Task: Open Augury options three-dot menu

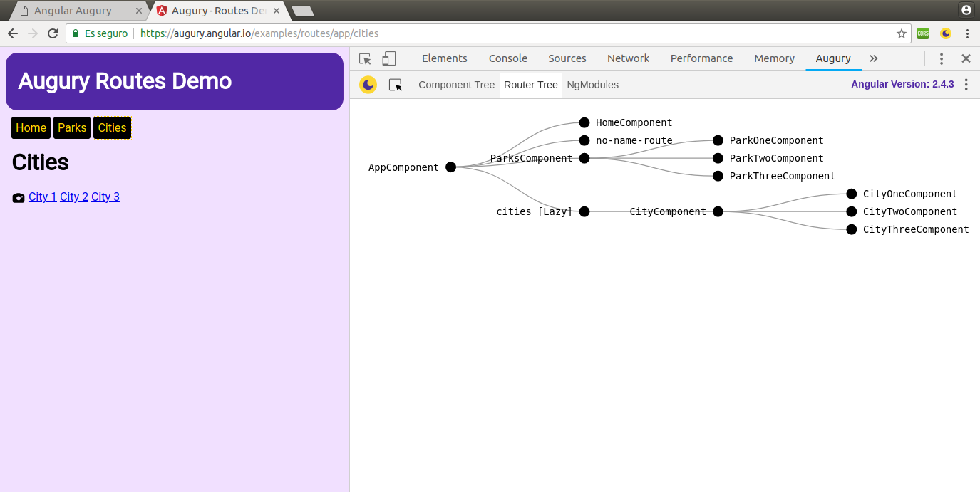Action: [966, 85]
